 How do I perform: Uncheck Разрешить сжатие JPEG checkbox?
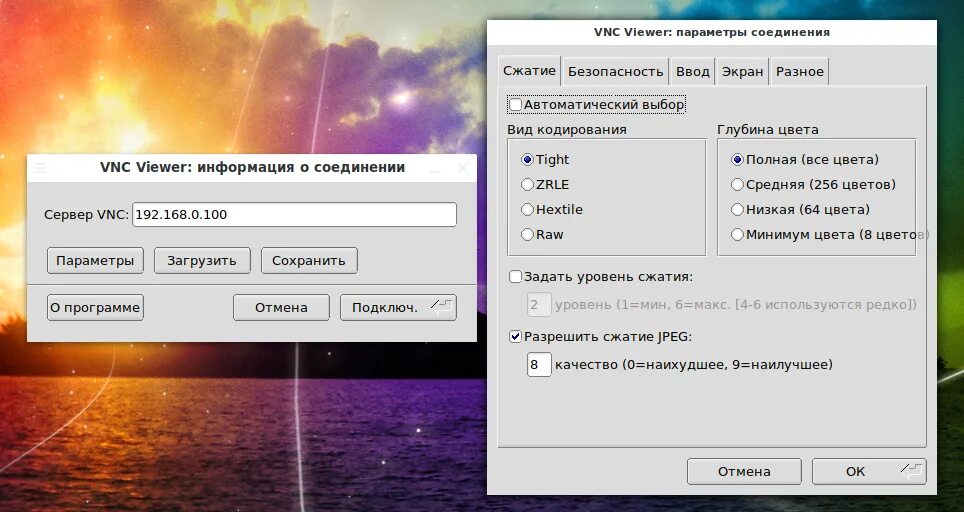coord(515,337)
